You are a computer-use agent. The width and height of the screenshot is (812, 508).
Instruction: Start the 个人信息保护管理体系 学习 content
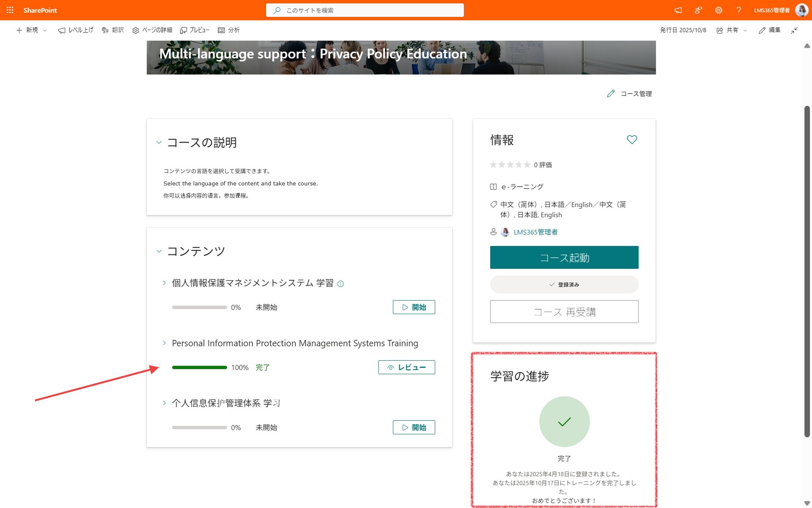click(414, 428)
